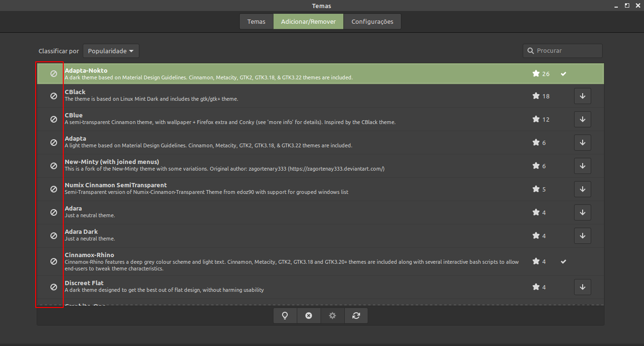Click the Adara Dark theme title
Viewport: 644px width, 346px height.
click(81, 231)
